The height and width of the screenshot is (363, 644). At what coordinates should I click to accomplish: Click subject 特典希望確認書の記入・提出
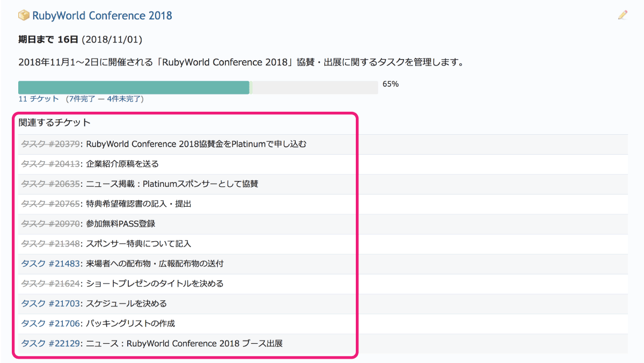138,204
